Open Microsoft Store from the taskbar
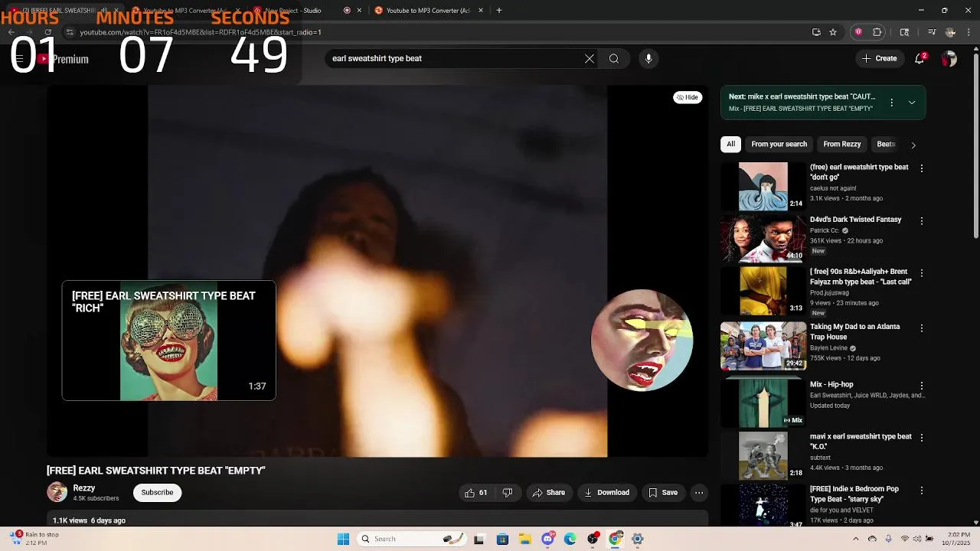The width and height of the screenshot is (980, 551). pyautogui.click(x=502, y=539)
